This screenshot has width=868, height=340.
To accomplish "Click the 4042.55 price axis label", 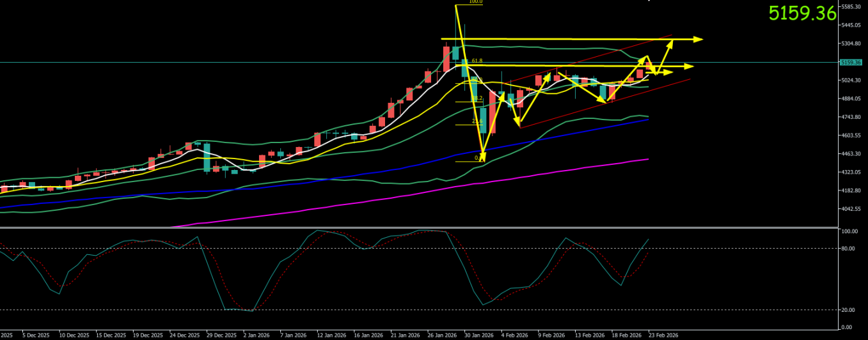I will (x=851, y=209).
